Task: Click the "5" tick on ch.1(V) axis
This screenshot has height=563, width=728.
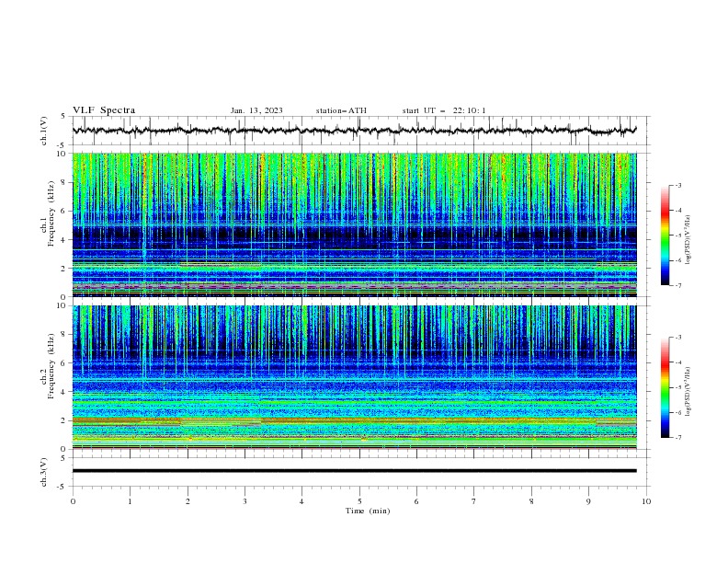Action: click(x=63, y=117)
